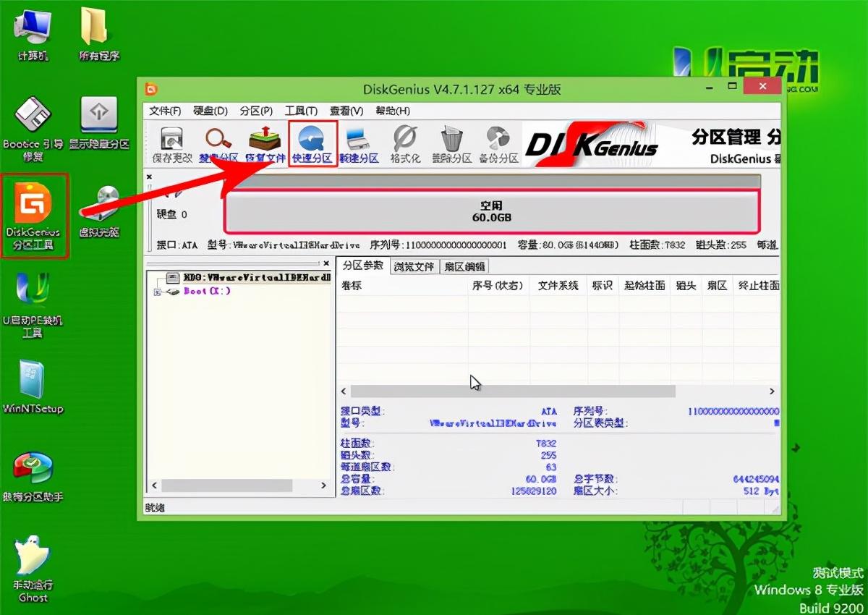
Task: Click the Format (格式化) toolbar icon
Action: pyautogui.click(x=405, y=145)
